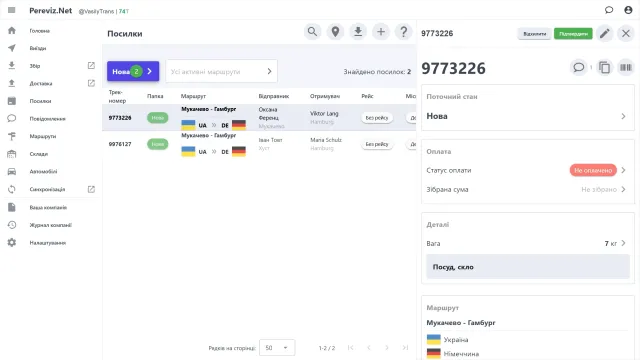Click the Синхронізація sync arrows icon
Image resolution: width=640 pixels, height=360 pixels.
(12, 189)
